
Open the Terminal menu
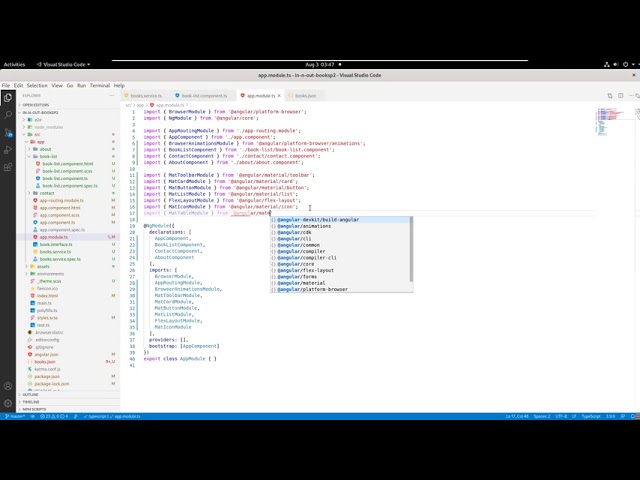(x=100, y=85)
